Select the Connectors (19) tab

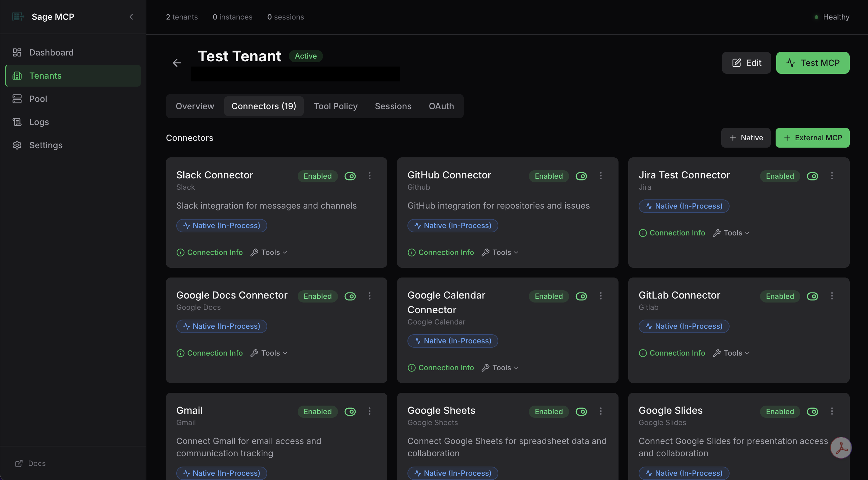coord(264,106)
